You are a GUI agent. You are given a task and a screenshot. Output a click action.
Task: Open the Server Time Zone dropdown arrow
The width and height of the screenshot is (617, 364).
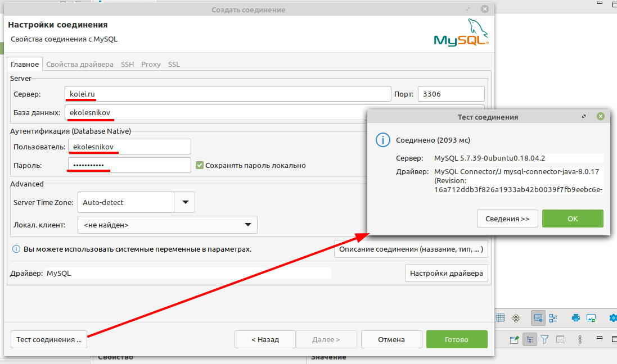point(184,202)
